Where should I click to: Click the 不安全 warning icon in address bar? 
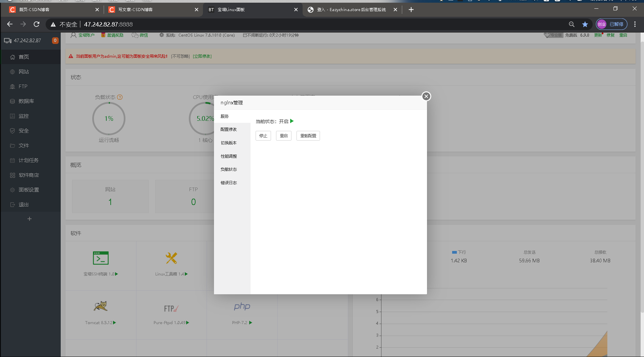pyautogui.click(x=53, y=24)
